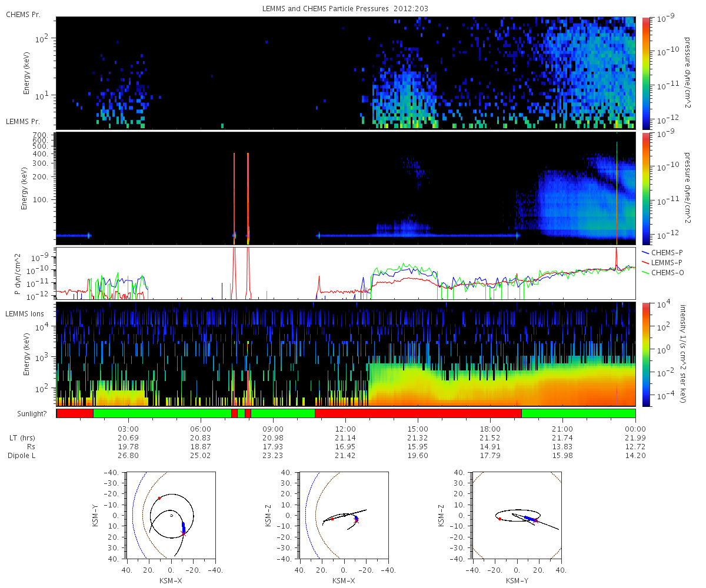Click the 'Energy (keV)' axis label of LEMMS Ions panel

26,354
